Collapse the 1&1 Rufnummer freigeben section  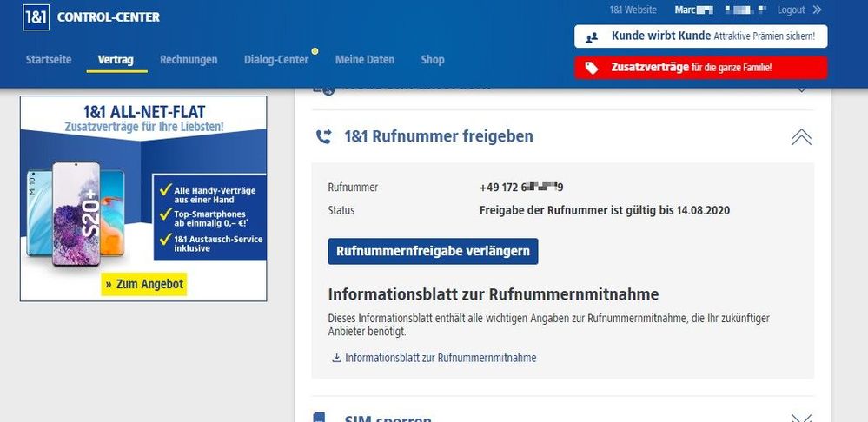click(801, 136)
